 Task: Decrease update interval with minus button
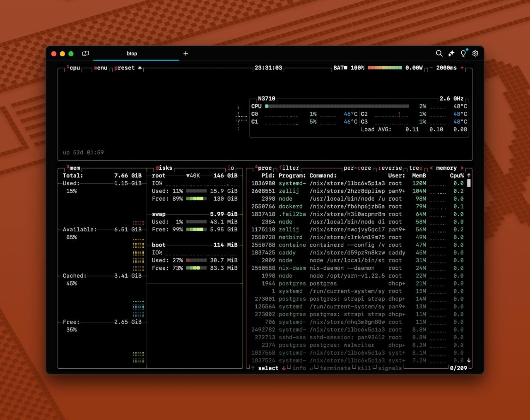431,68
